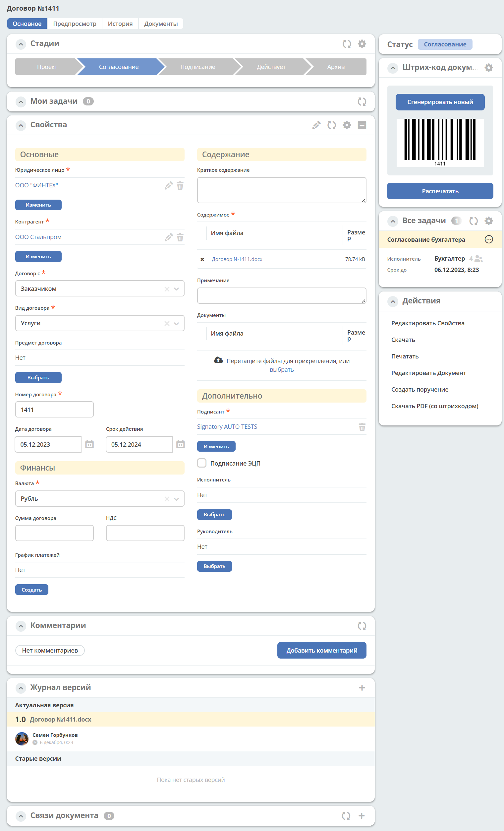
Task: Select the Подписание stage
Action: coord(198,67)
